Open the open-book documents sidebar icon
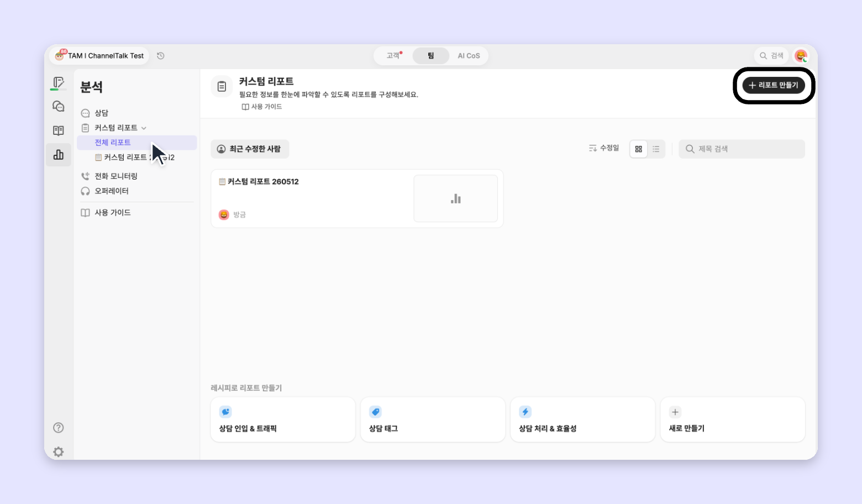This screenshot has width=862, height=504. click(x=58, y=130)
